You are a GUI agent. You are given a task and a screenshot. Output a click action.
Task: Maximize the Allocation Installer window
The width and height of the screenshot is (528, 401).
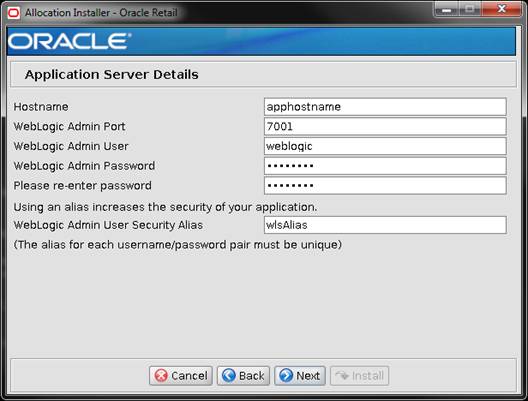(470, 9)
